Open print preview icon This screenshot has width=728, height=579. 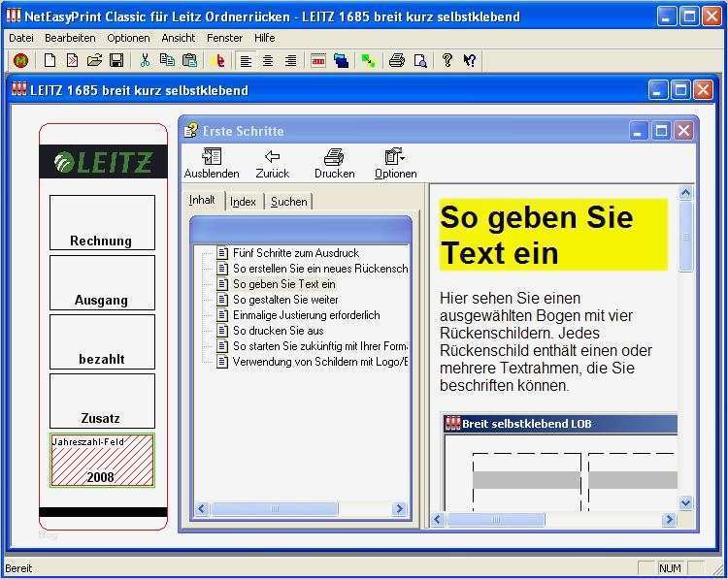tap(420, 61)
